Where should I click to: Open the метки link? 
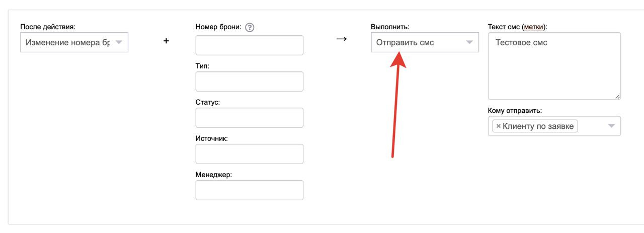click(534, 27)
